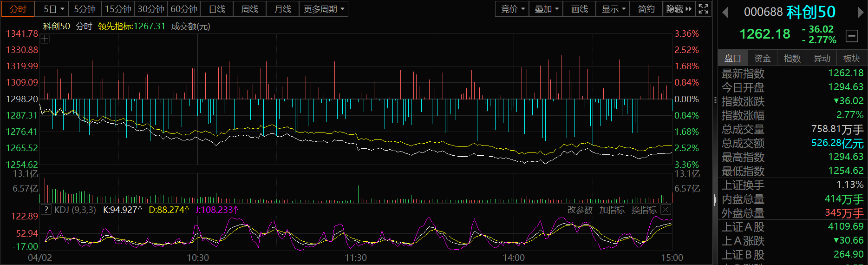Viewport: 868px width, 265px height.
Task: Click 改参数 to edit indicator parameters
Action: point(580,210)
